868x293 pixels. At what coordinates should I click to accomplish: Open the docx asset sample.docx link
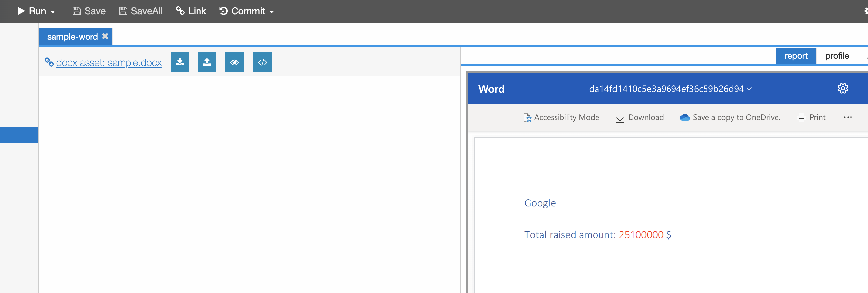pos(109,63)
